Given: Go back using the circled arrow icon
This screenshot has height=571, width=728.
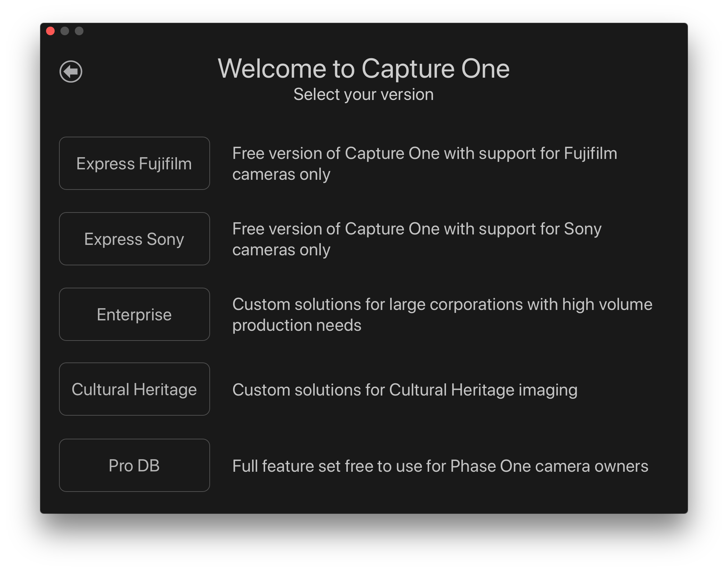Looking at the screenshot, I should (x=71, y=72).
